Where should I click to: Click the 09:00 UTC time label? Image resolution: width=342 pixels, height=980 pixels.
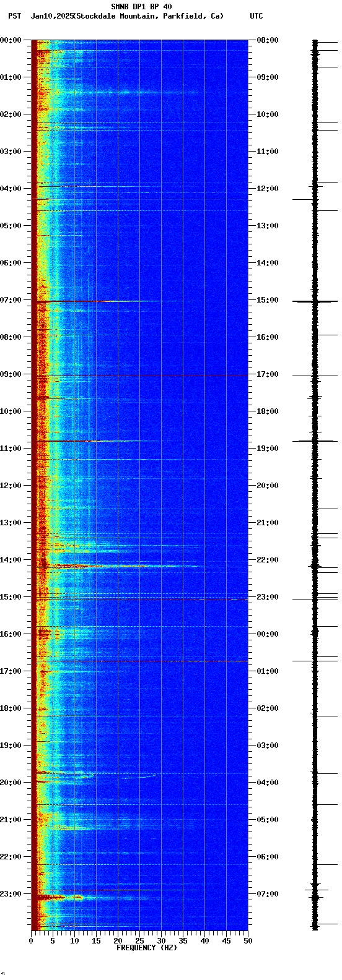[268, 77]
